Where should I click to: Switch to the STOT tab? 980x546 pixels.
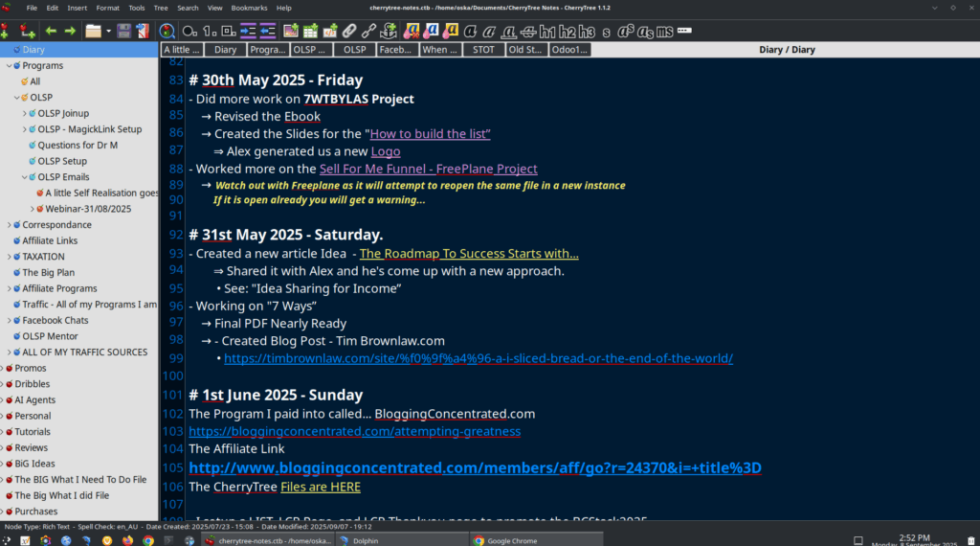click(483, 50)
